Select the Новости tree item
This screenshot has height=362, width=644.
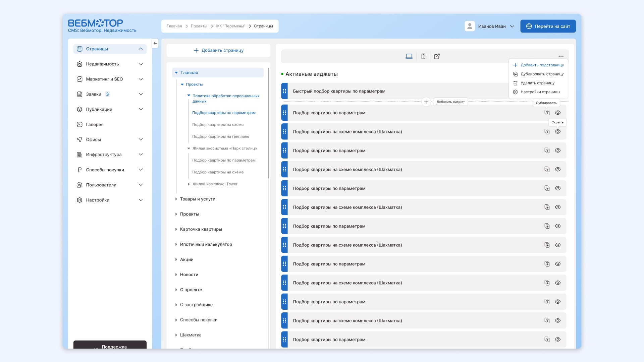point(189,275)
